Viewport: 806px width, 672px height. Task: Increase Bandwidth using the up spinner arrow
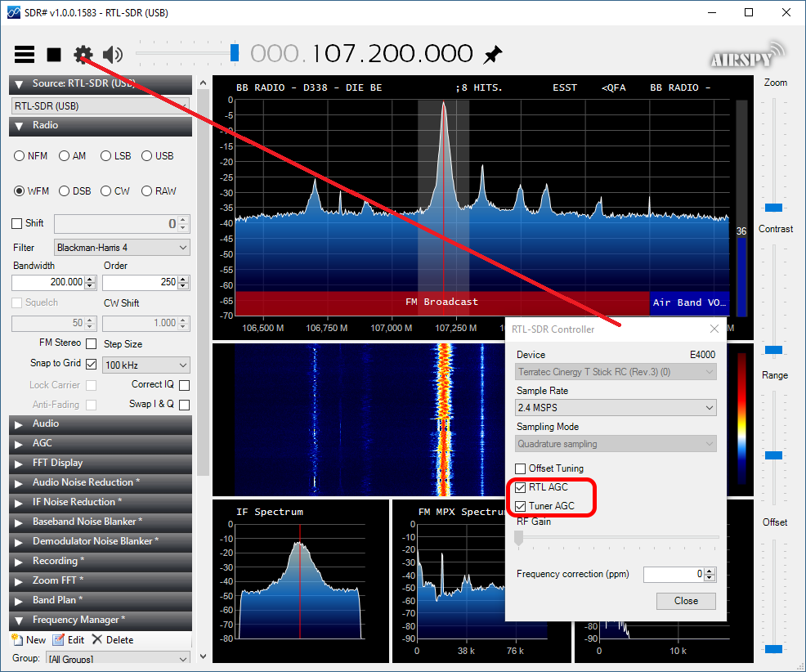click(x=91, y=280)
